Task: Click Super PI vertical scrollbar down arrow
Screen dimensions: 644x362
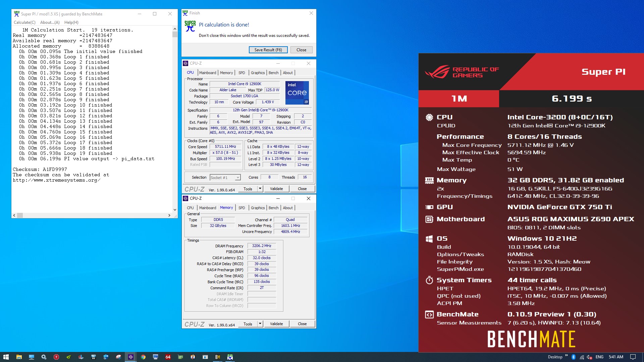Action: [x=175, y=210]
